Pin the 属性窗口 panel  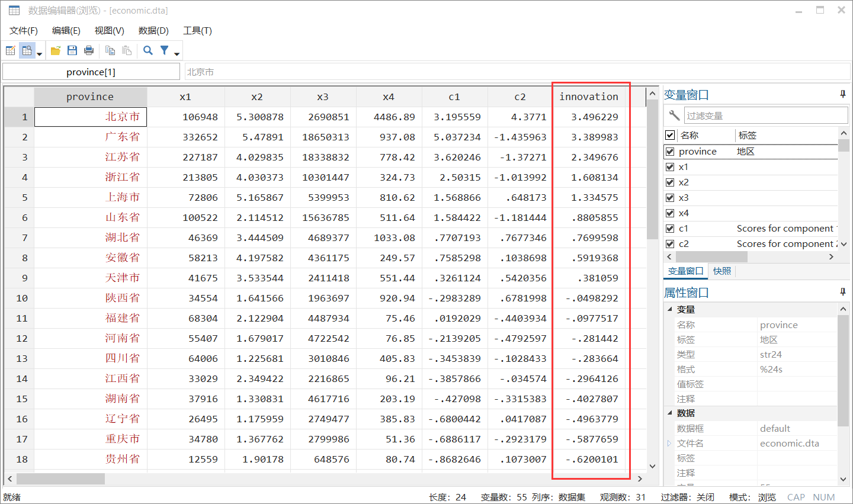pyautogui.click(x=843, y=292)
